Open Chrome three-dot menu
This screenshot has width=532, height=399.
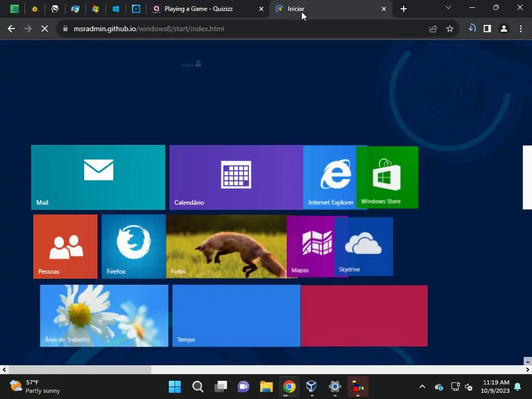pyautogui.click(x=521, y=29)
